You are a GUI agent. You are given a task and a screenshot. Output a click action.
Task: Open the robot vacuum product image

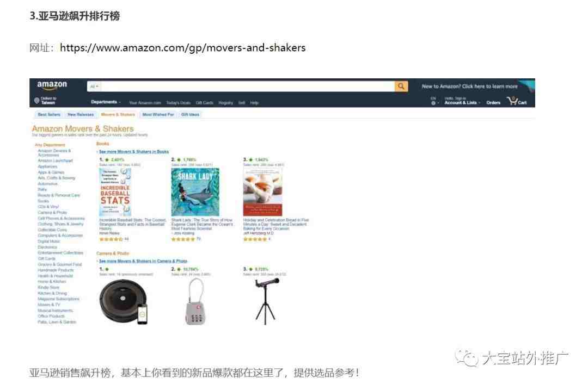click(124, 301)
